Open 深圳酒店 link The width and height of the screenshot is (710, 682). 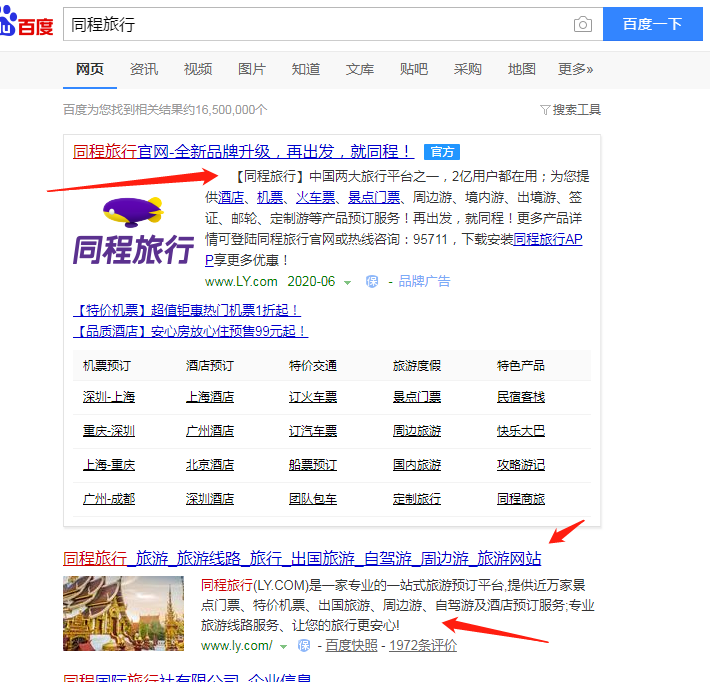click(210, 499)
